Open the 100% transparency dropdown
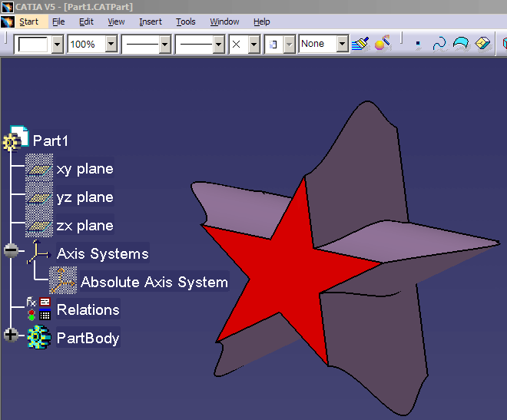The image size is (507, 420). pyautogui.click(x=111, y=44)
